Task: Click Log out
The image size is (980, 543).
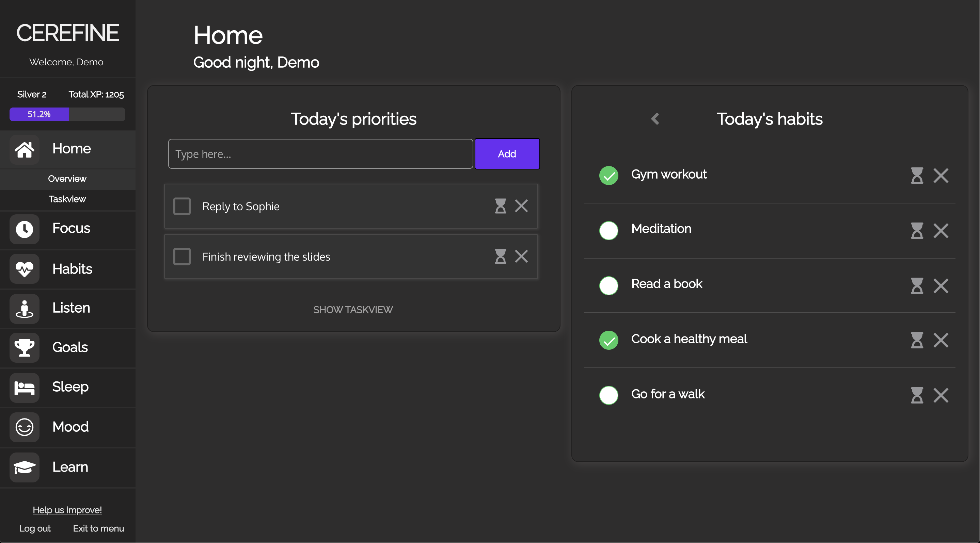Action: tap(35, 529)
